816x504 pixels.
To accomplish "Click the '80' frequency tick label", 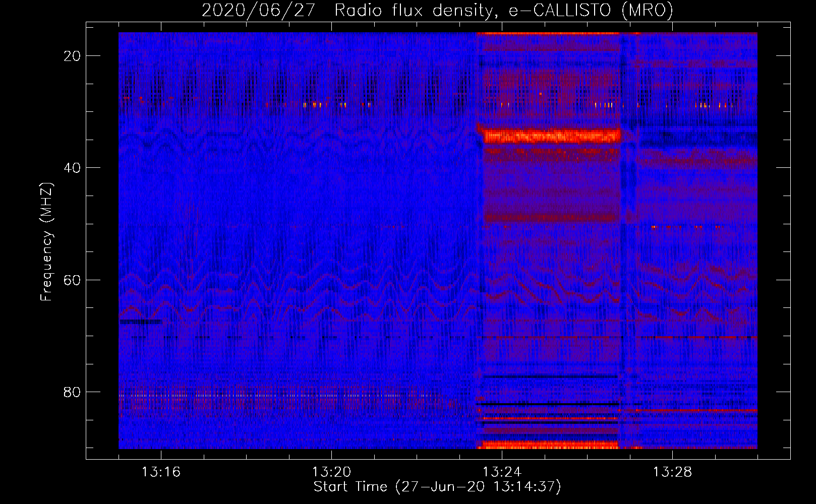I will (73, 392).
